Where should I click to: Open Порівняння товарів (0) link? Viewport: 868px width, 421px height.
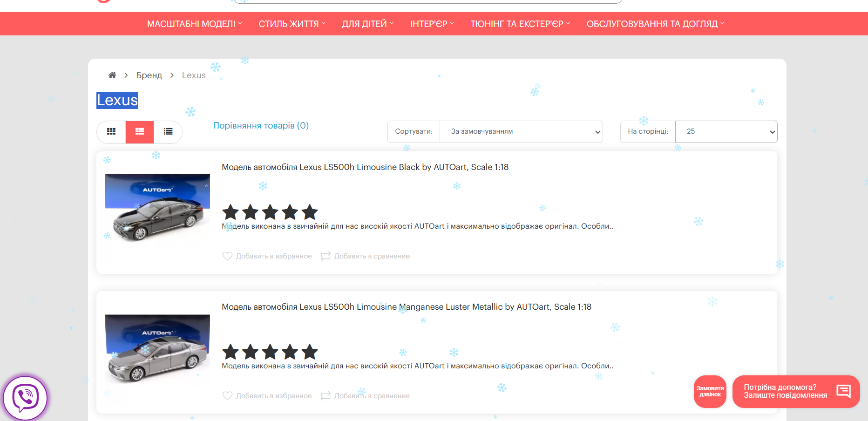coord(261,126)
